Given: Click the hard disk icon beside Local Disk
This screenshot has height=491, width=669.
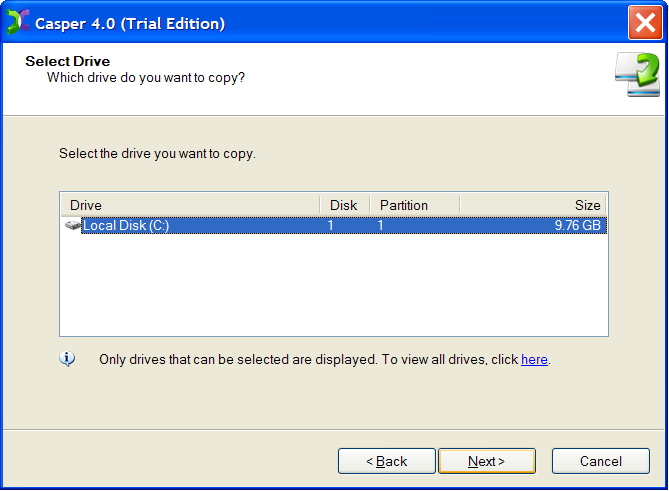Looking at the screenshot, I should [73, 225].
